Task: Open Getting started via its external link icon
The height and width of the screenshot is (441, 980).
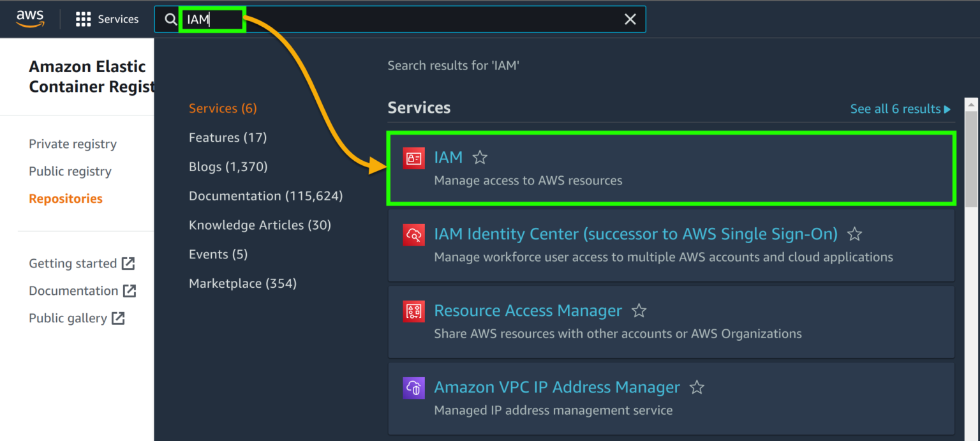Action: (128, 263)
